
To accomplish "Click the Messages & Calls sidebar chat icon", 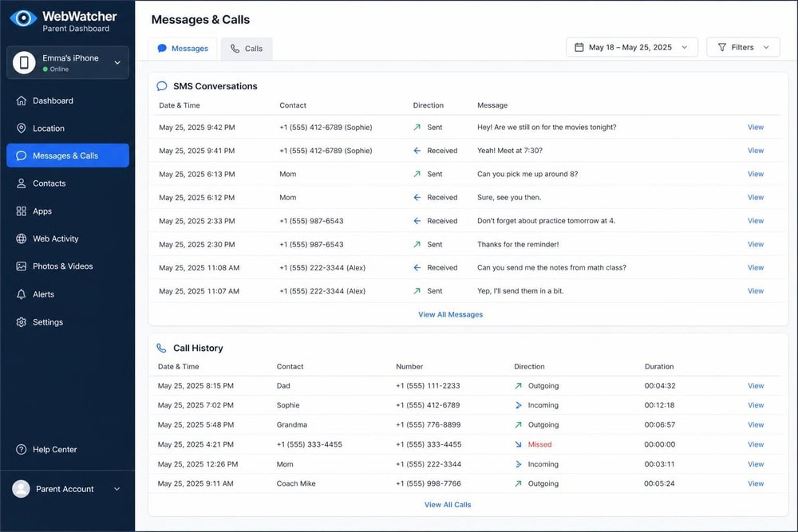I will coord(22,156).
